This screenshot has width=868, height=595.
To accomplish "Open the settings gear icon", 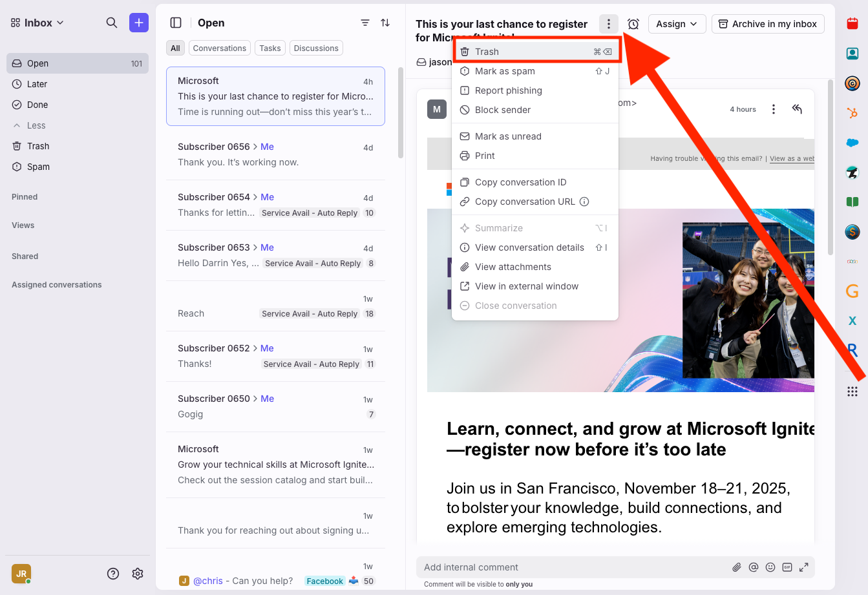I will click(138, 574).
